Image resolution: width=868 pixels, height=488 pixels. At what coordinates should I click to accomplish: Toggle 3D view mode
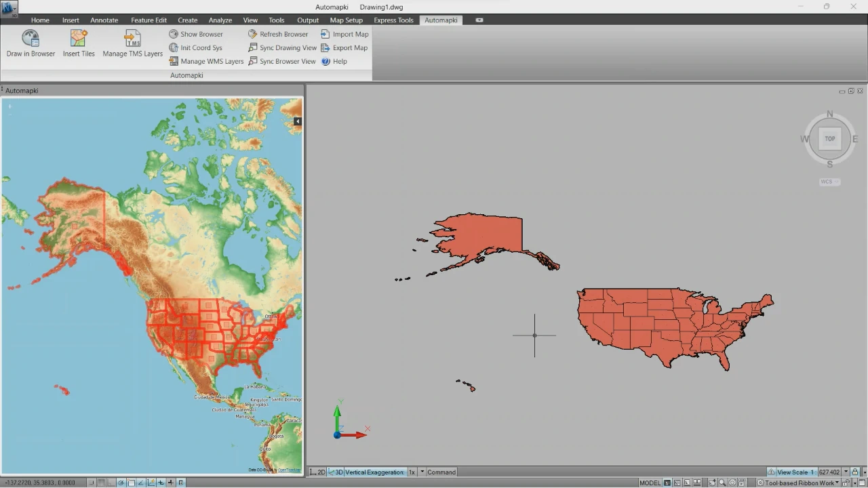pos(336,472)
